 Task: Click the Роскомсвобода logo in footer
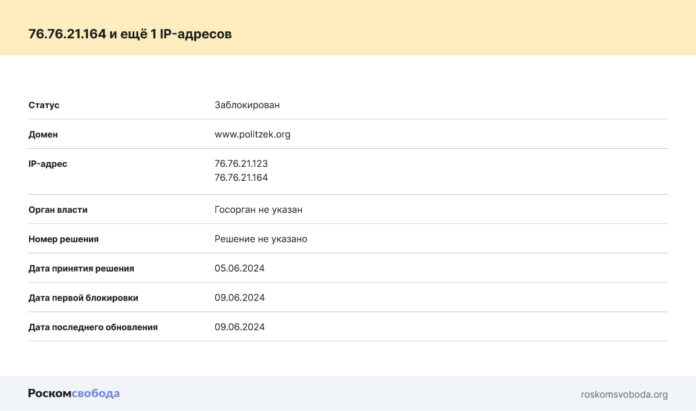73,393
